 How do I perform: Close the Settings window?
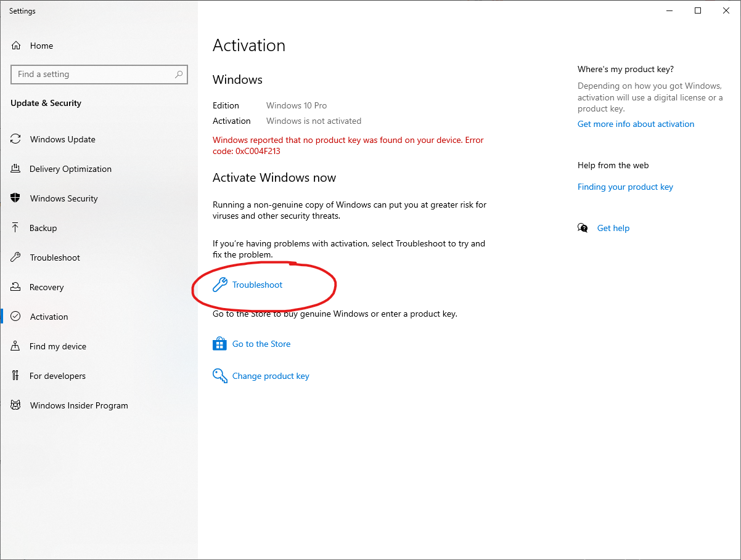[726, 10]
